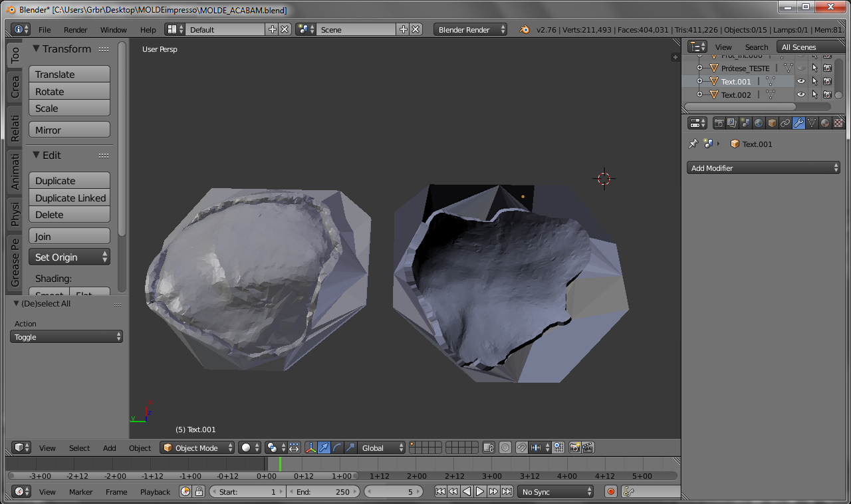Click the End frame field
The height and width of the screenshot is (504, 851).
324,491
